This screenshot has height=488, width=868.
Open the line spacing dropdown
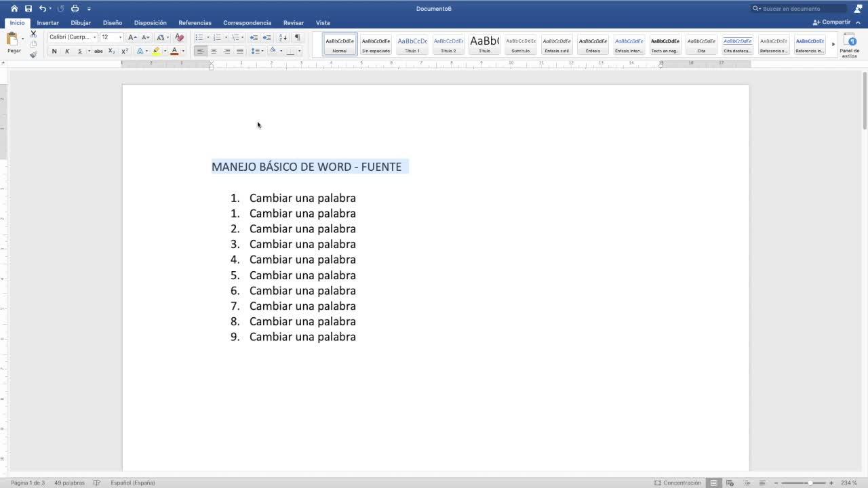(257, 52)
